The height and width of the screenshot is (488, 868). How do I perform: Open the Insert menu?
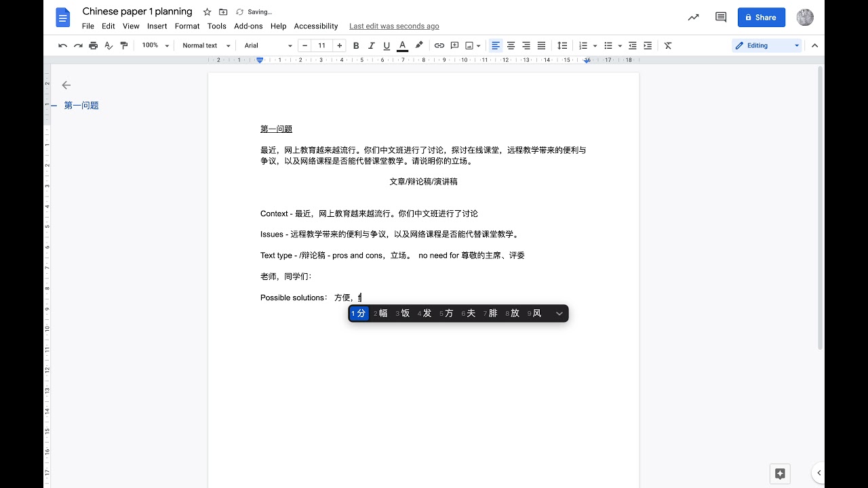tap(157, 26)
